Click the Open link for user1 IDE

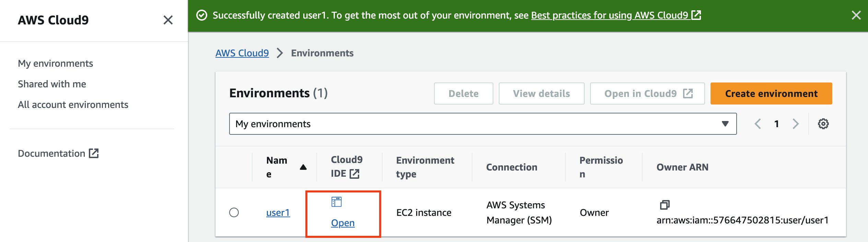point(343,223)
